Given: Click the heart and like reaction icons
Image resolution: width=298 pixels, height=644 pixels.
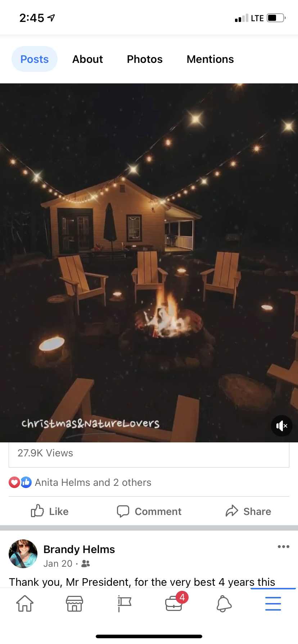Looking at the screenshot, I should pos(20,482).
